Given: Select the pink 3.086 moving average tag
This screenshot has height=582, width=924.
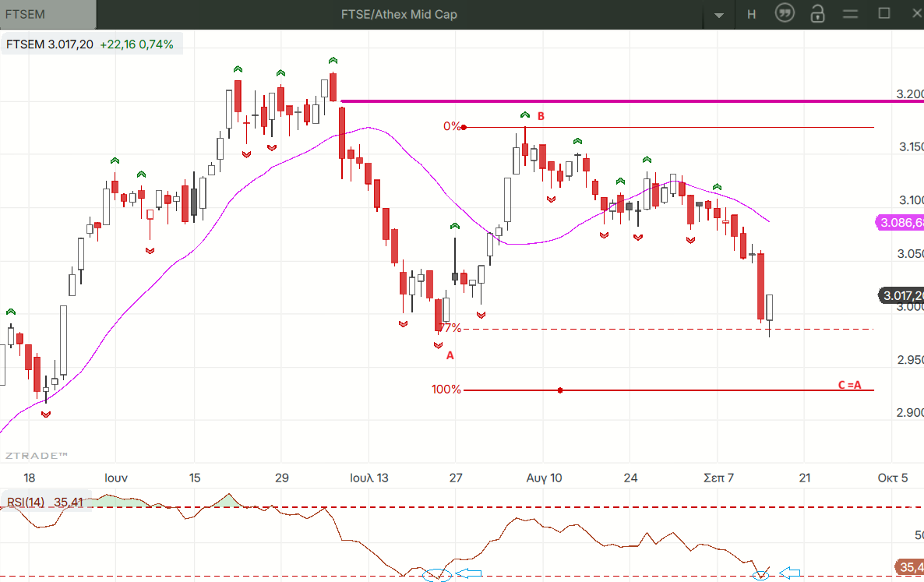Looking at the screenshot, I should point(901,223).
